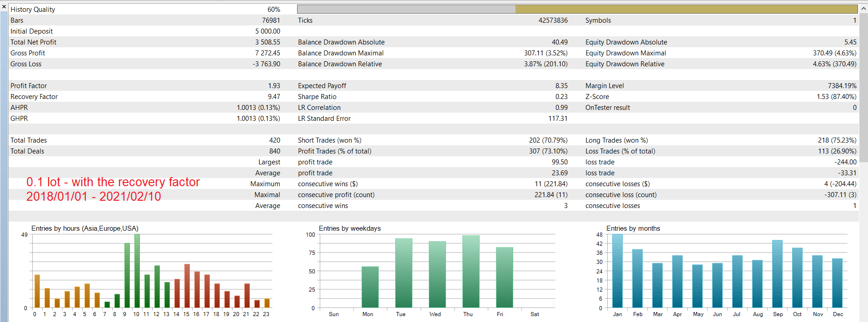This screenshot has height=322, width=868.
Task: Click the red hour 15 bar
Action: [x=187, y=285]
